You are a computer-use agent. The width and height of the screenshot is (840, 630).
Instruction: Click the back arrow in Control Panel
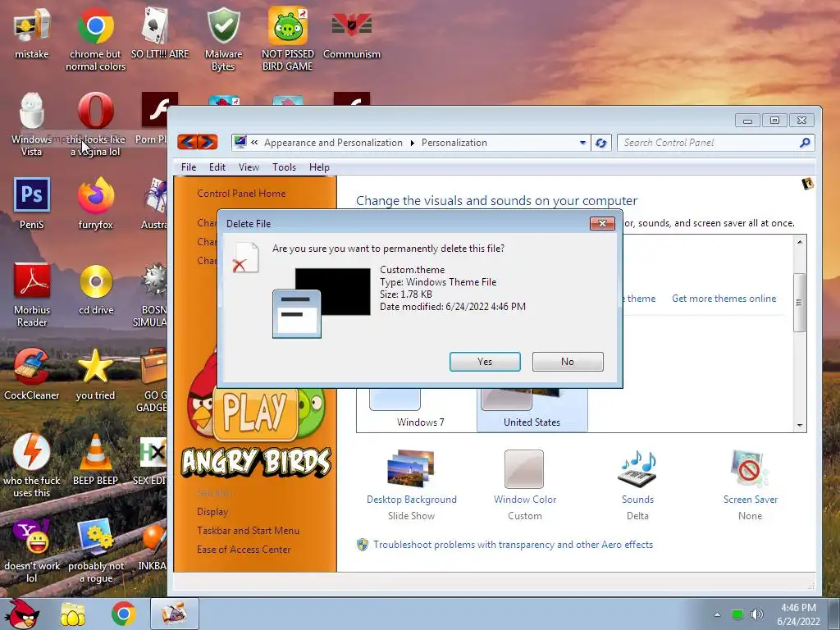[x=187, y=142]
